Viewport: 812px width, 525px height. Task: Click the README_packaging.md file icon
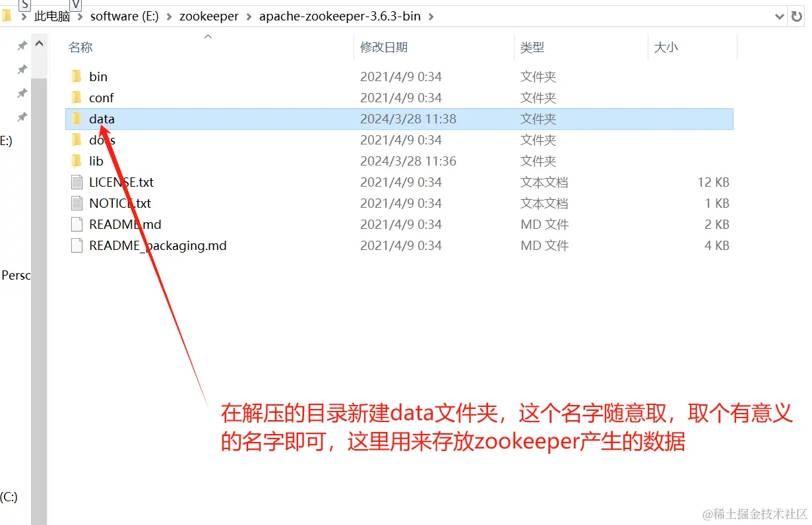tap(77, 245)
